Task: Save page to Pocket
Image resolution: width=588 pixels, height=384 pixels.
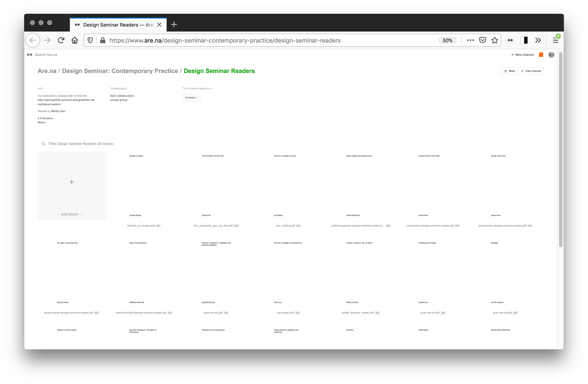Action: coord(482,40)
